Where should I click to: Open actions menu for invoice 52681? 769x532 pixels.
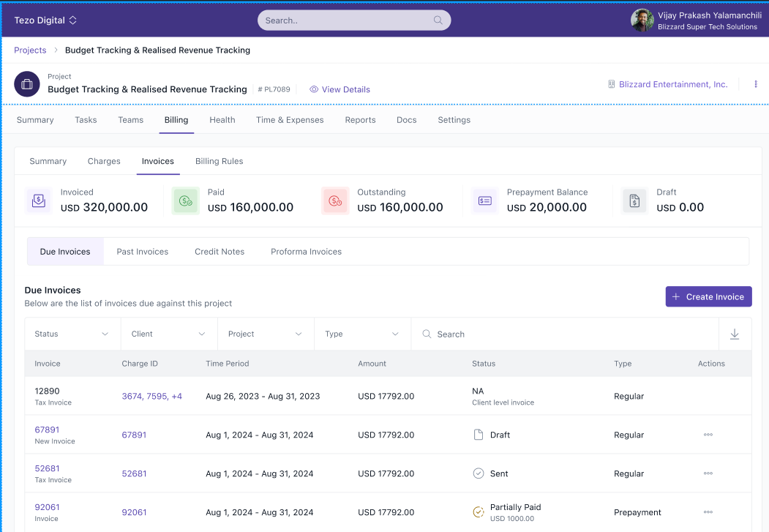[708, 473]
